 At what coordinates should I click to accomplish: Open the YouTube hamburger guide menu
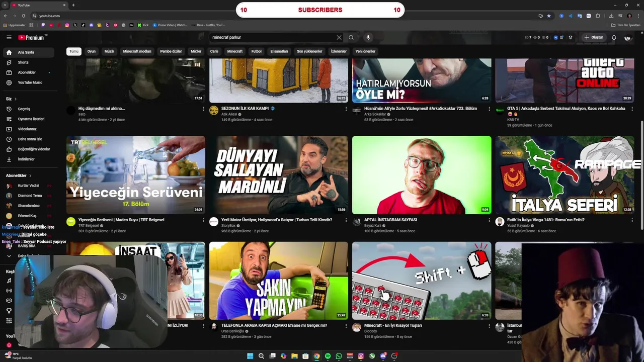pos(9,37)
